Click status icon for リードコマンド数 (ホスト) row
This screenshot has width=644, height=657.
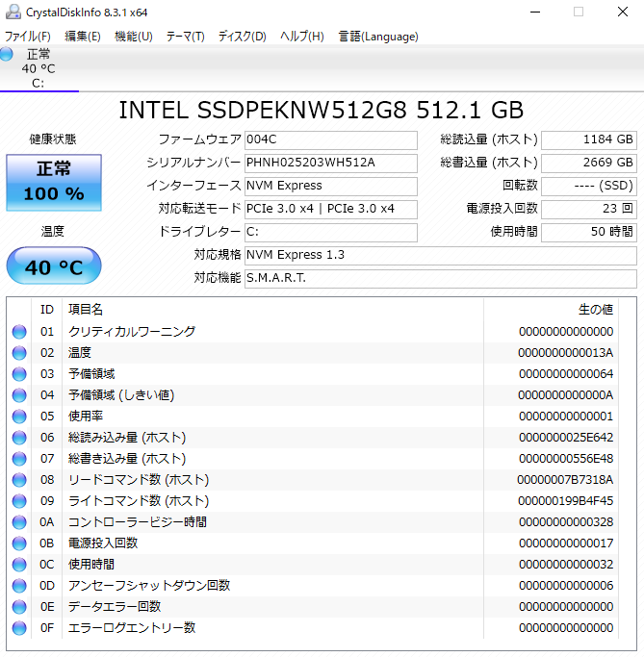[19, 480]
